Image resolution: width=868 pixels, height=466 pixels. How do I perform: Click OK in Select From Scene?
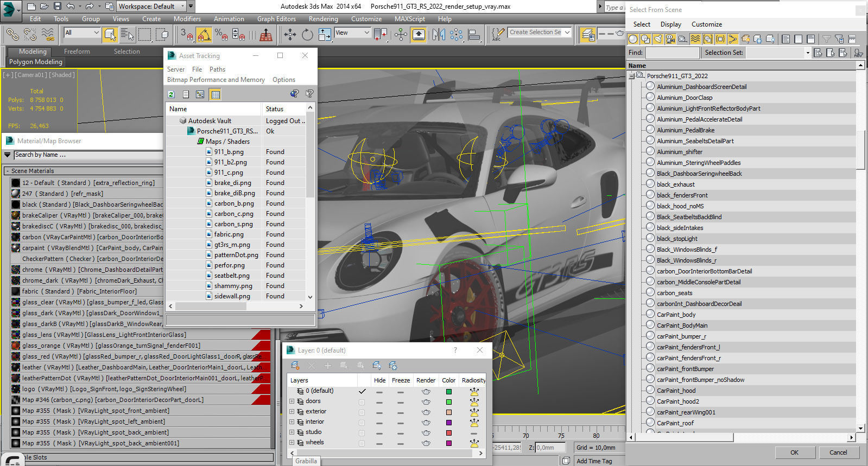point(794,452)
